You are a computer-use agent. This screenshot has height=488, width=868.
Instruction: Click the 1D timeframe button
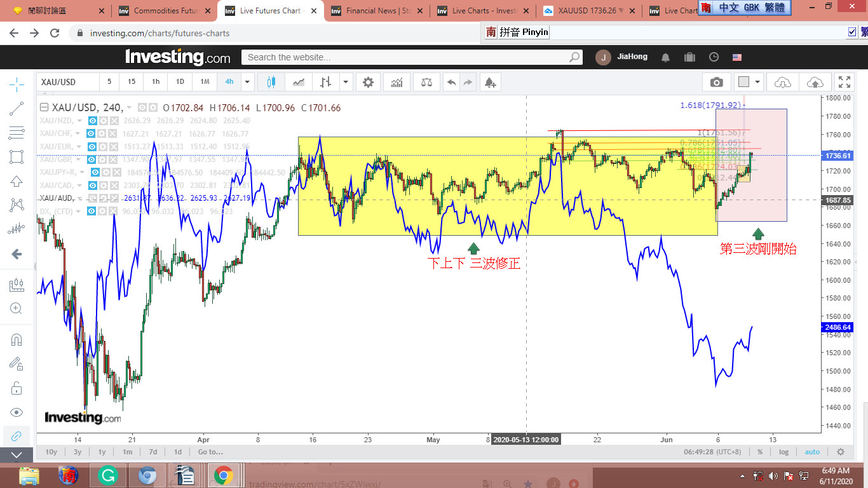coord(180,82)
